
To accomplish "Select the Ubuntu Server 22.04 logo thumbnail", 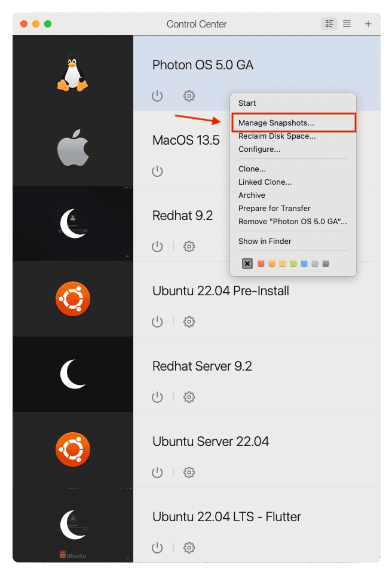I will coord(73,449).
